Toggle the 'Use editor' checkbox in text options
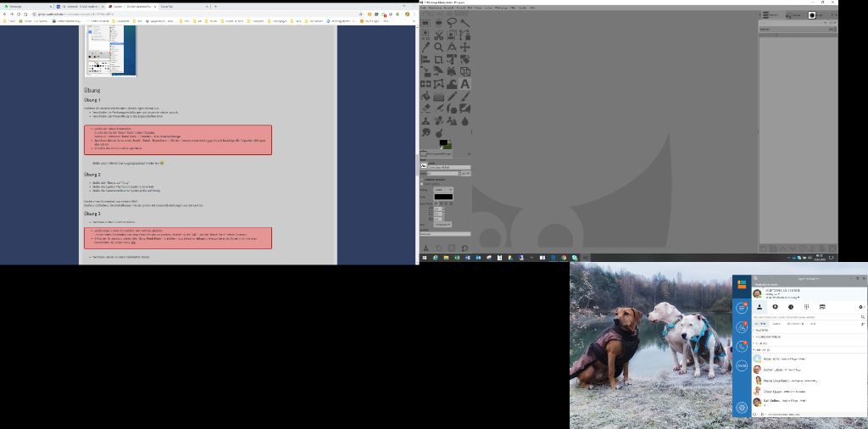The height and width of the screenshot is (429, 868). [x=422, y=180]
